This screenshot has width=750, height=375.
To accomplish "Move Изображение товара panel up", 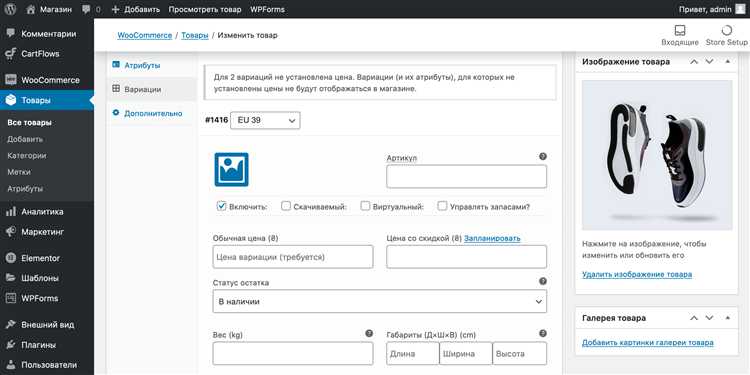I will pos(694,62).
